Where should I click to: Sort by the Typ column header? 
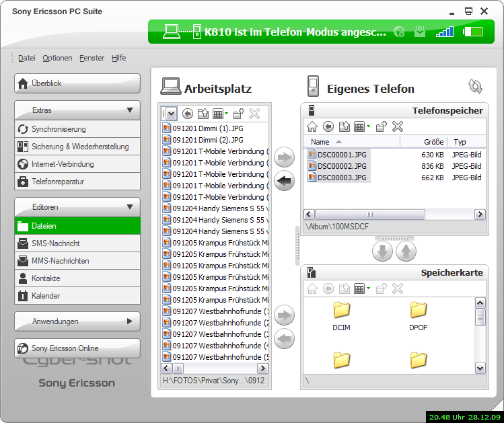pos(466,142)
